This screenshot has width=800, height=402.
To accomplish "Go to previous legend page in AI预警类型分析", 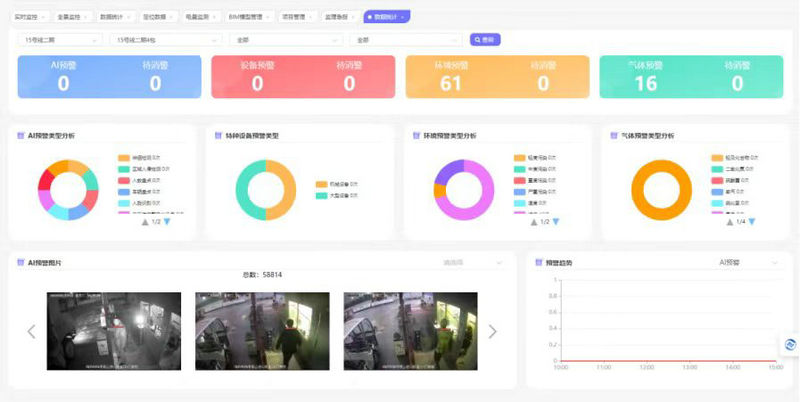I will (146, 222).
